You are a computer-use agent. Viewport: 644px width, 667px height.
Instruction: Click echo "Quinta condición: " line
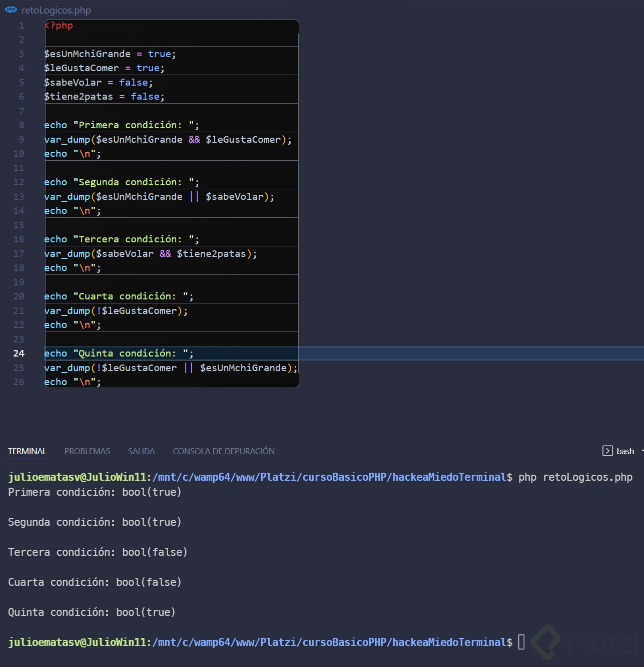[119, 354]
